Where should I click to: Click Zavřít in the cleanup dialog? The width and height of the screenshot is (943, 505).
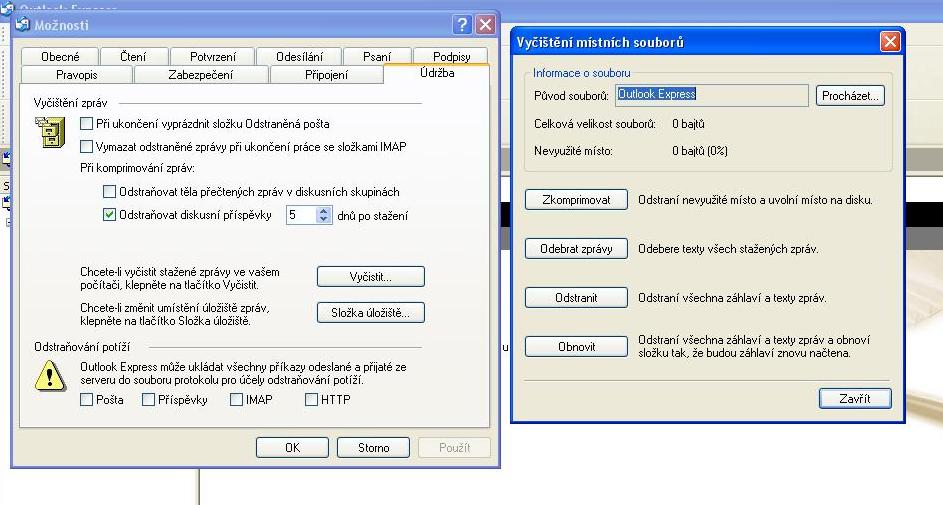point(855,398)
